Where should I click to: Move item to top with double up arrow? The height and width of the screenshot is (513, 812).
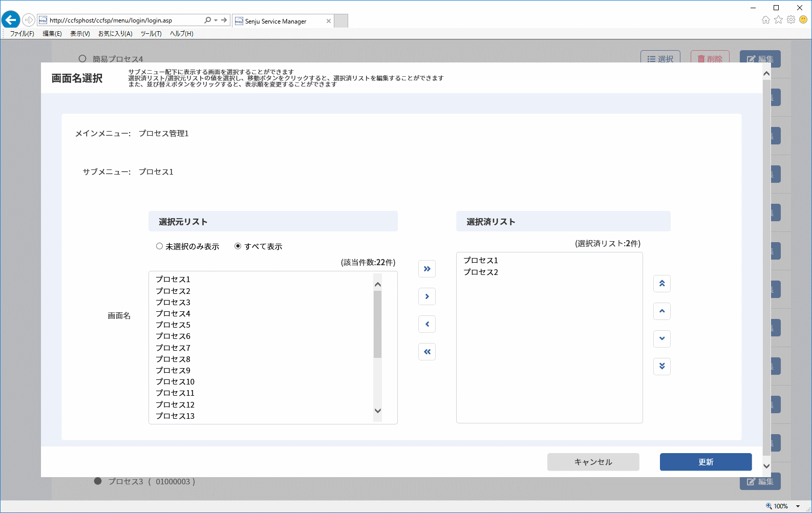click(662, 284)
